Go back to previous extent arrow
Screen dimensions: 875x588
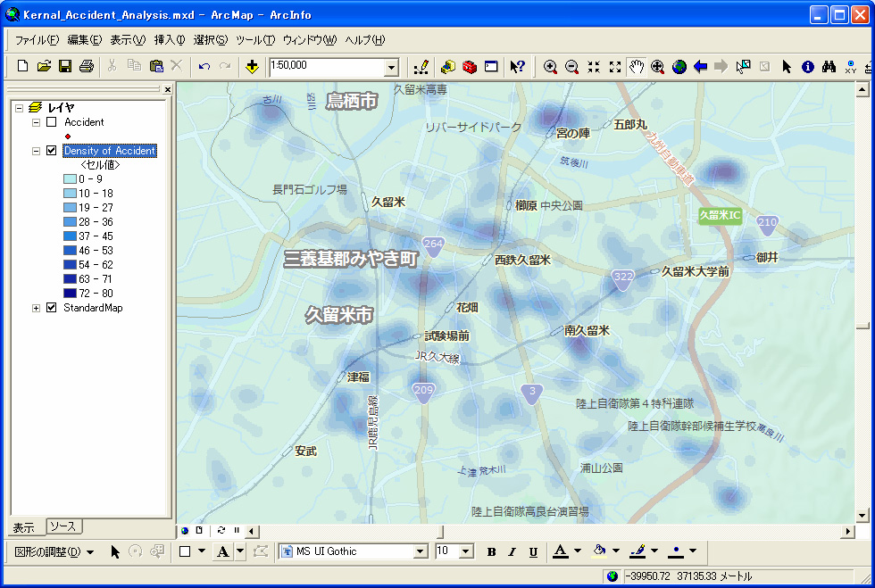click(700, 66)
